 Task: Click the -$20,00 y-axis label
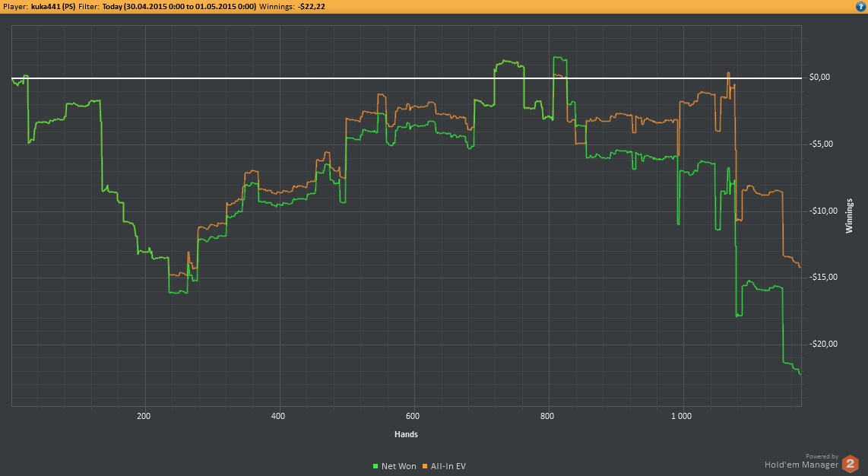pyautogui.click(x=822, y=344)
